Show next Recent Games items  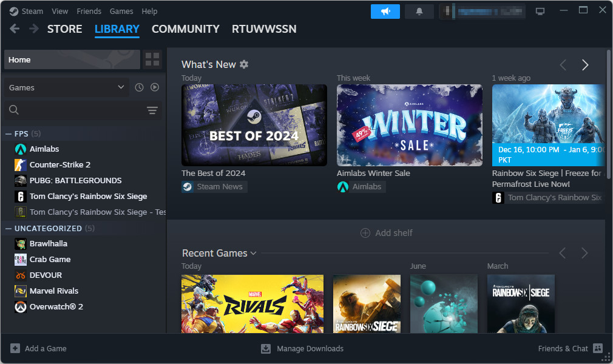(584, 253)
